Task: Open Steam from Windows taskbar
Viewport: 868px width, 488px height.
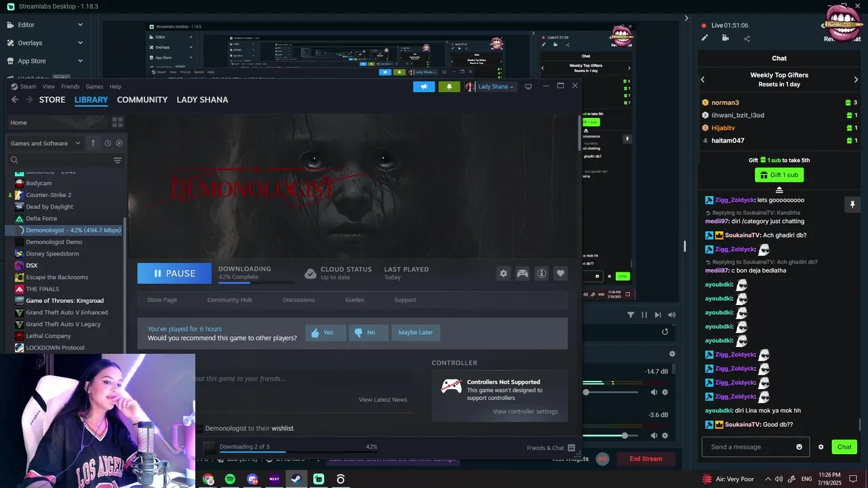Action: coord(296,479)
